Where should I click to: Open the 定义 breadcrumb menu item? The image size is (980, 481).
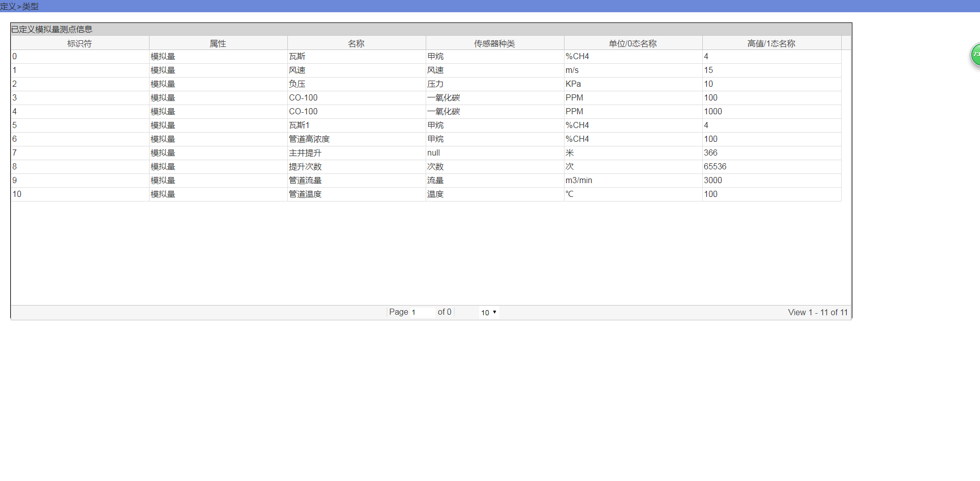(x=7, y=7)
